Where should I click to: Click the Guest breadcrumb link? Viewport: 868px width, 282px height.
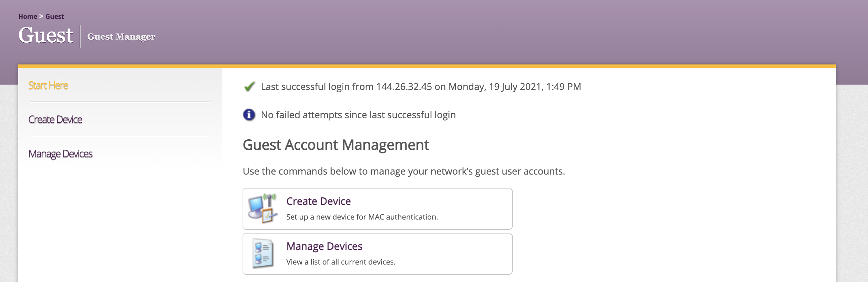[55, 16]
